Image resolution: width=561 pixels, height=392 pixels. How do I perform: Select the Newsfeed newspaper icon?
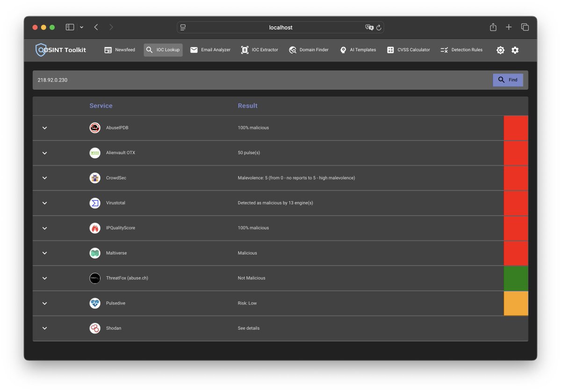[x=108, y=50]
